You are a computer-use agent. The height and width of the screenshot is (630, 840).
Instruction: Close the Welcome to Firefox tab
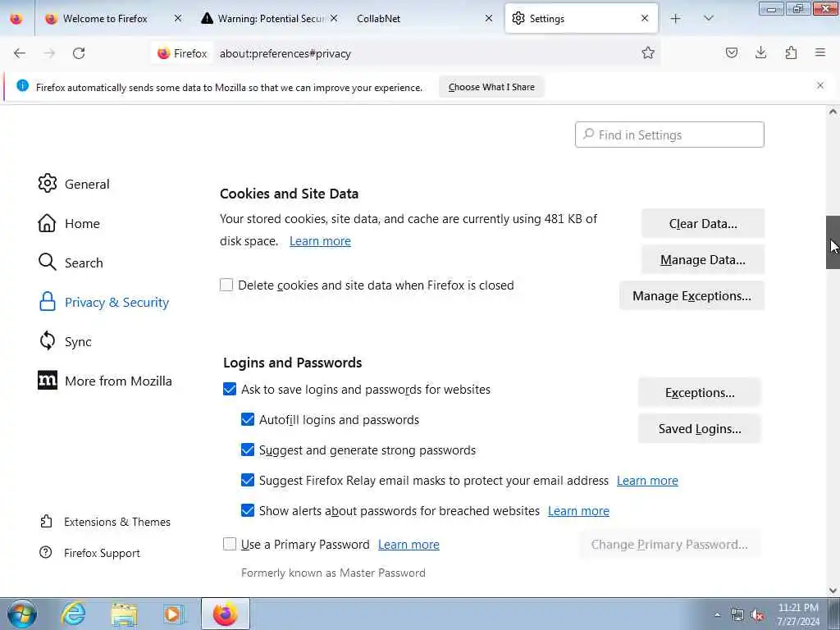[178, 18]
